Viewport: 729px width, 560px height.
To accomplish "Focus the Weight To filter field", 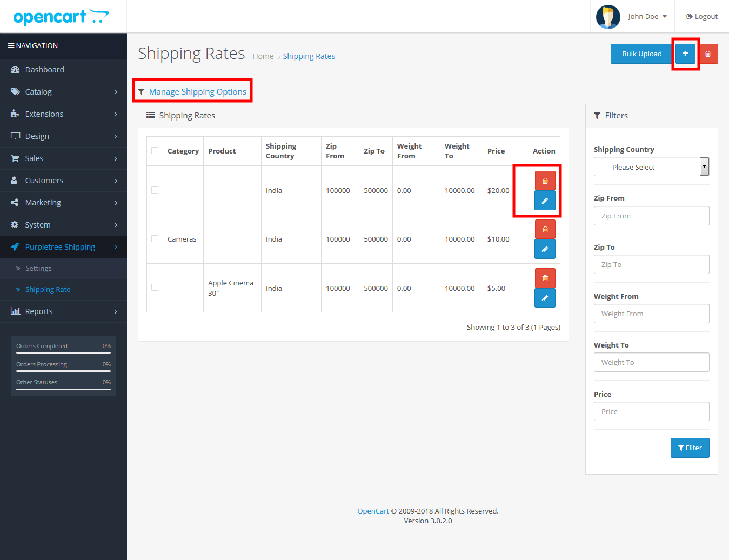I will coord(651,362).
